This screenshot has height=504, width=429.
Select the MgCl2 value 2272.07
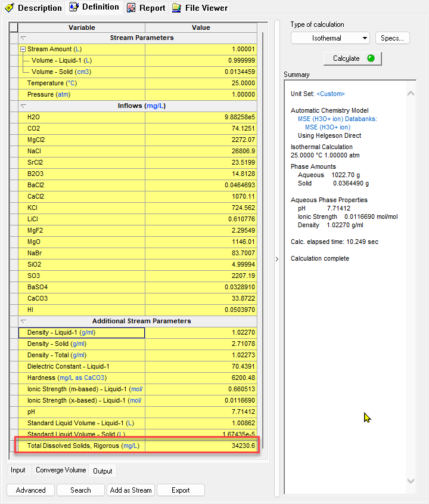coord(201,140)
